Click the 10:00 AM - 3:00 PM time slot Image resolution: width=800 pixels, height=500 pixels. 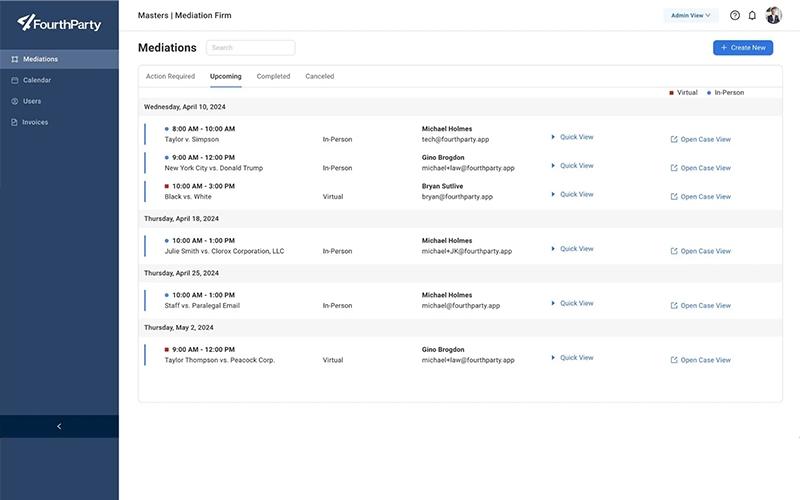[204, 186]
